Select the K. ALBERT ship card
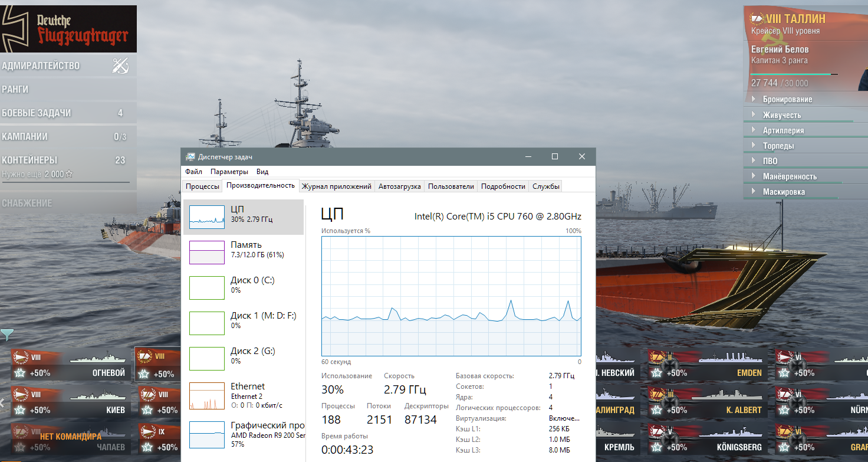 [x=708, y=402]
